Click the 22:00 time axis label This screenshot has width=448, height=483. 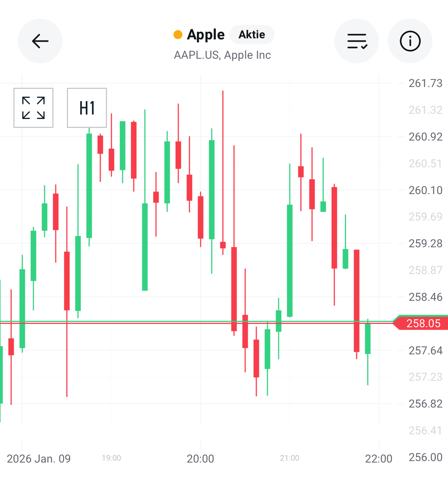click(x=379, y=458)
